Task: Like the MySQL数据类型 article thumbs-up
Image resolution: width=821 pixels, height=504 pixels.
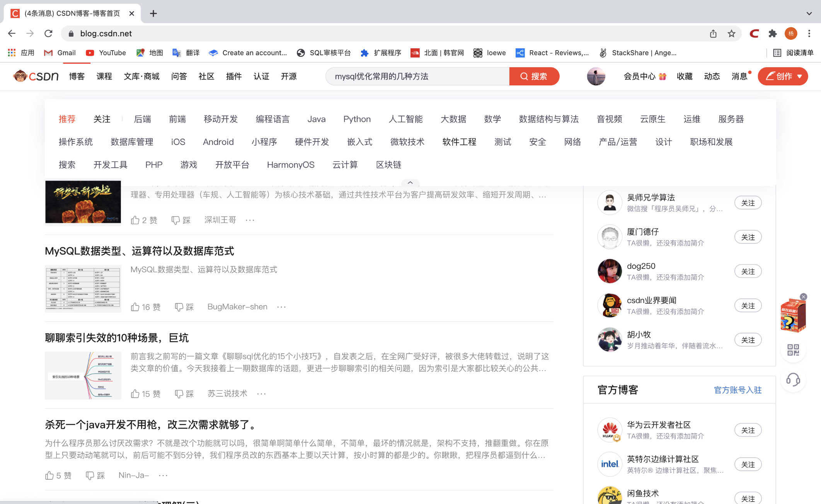Action: (x=135, y=307)
